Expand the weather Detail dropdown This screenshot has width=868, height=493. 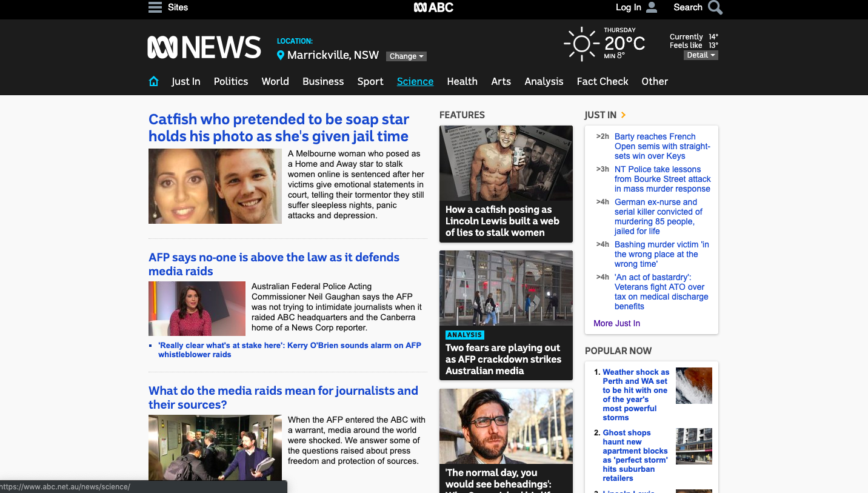click(x=701, y=55)
